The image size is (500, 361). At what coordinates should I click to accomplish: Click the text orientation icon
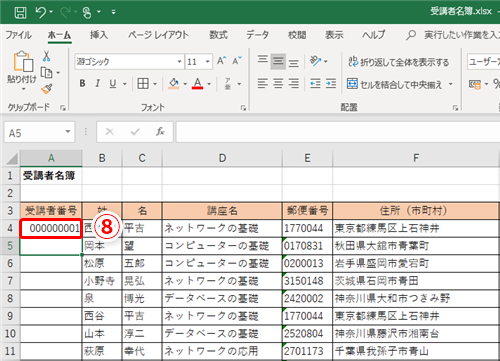pos(315,61)
